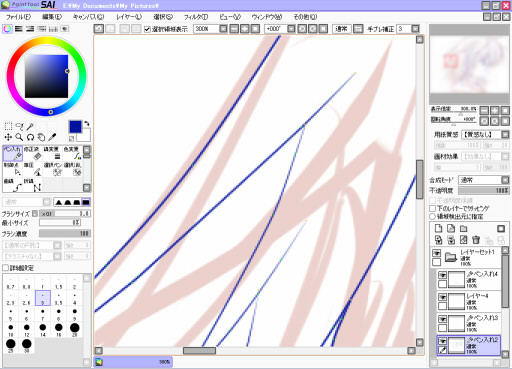The width and height of the screenshot is (512, 369).
Task: Select the rectangular selection tool
Action: 8,126
